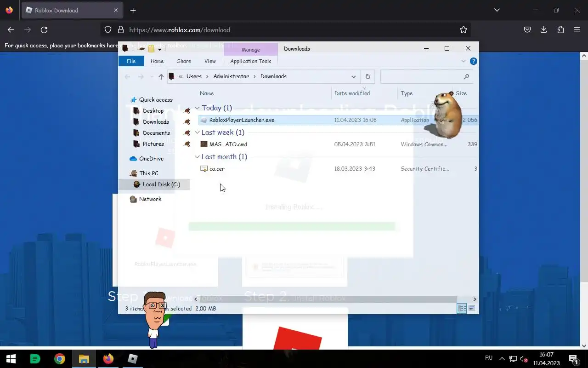The height and width of the screenshot is (368, 588).
Task: Open the Share ribbon tab
Action: [184, 61]
